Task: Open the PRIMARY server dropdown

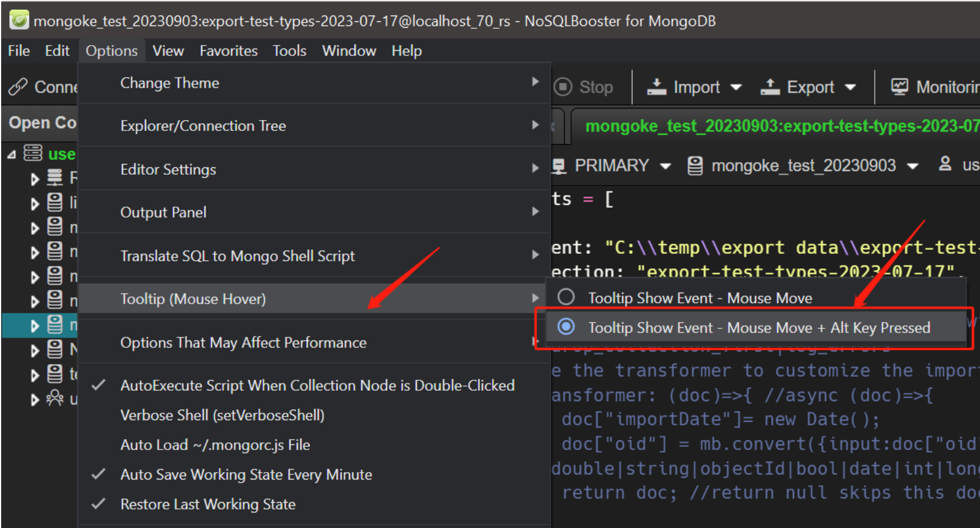Action: [665, 166]
